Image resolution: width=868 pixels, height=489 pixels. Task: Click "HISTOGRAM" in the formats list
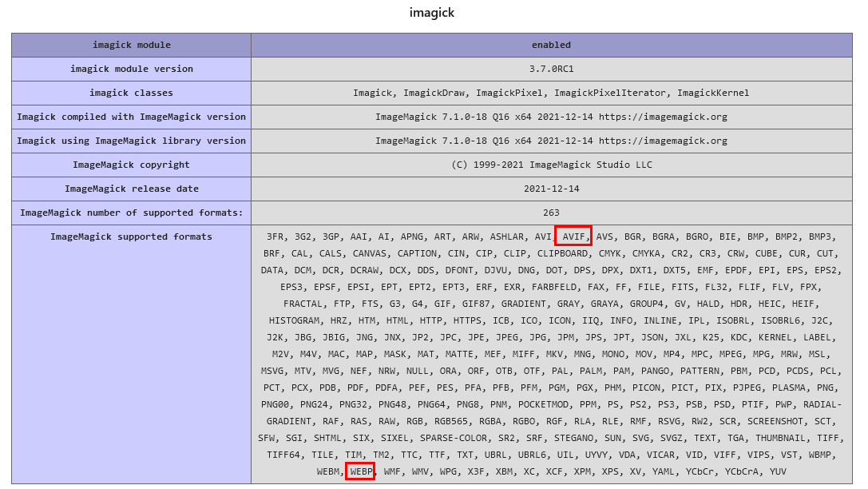pos(294,320)
